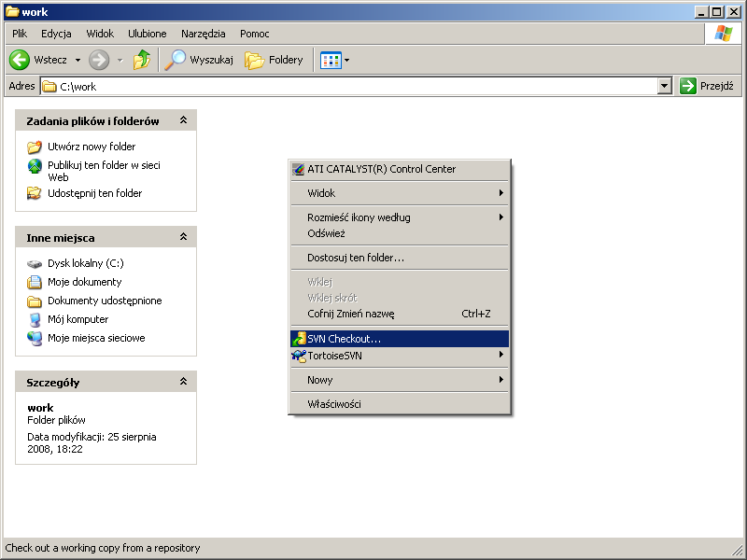Click the Przejdź go button
The height and width of the screenshot is (560, 747).
point(707,86)
